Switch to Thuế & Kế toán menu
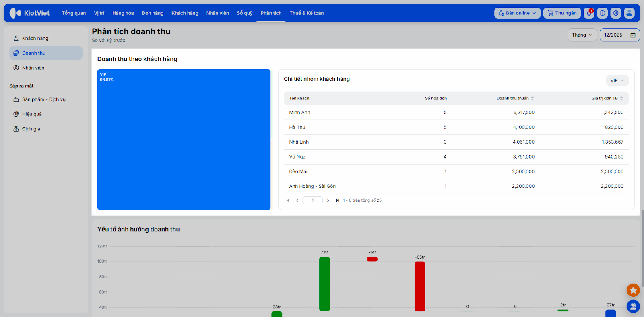Viewport: 644px width, 317px height. [x=306, y=13]
